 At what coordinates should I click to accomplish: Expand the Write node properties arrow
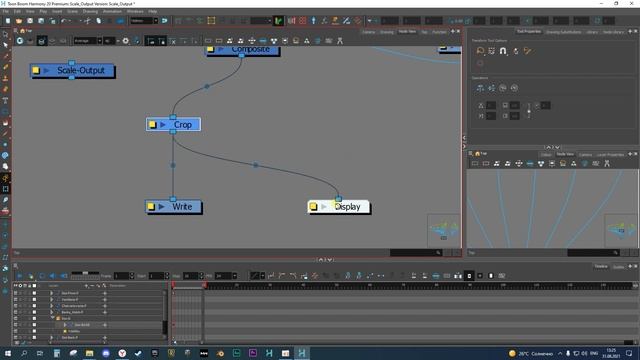pyautogui.click(x=162, y=207)
